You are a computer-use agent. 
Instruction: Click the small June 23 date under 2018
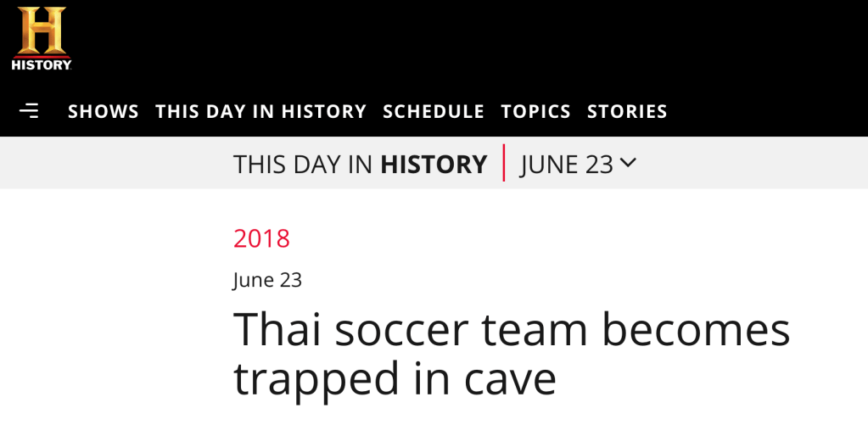(x=267, y=280)
